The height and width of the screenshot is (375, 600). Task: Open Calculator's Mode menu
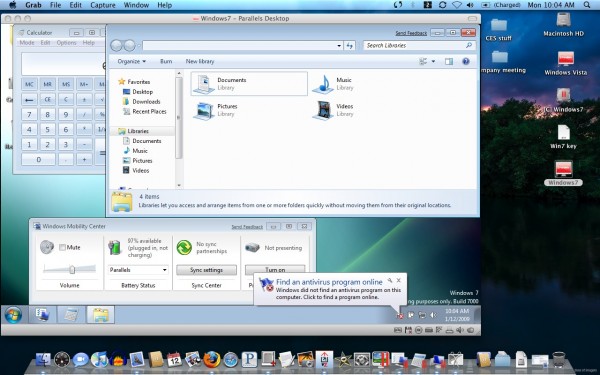tap(27, 42)
